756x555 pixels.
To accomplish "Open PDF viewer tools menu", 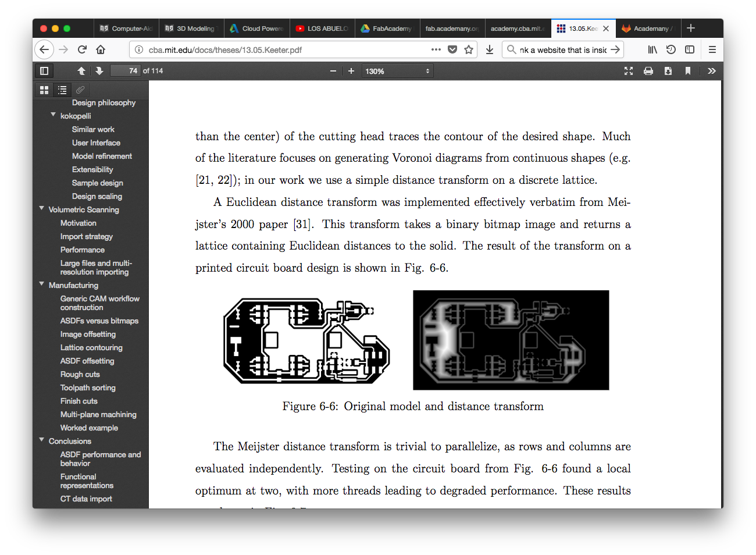I will (x=712, y=71).
